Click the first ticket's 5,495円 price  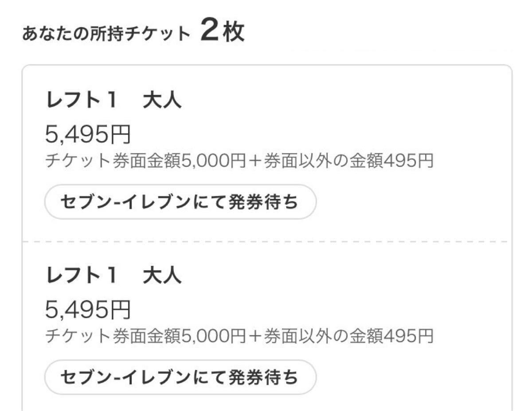coord(88,134)
